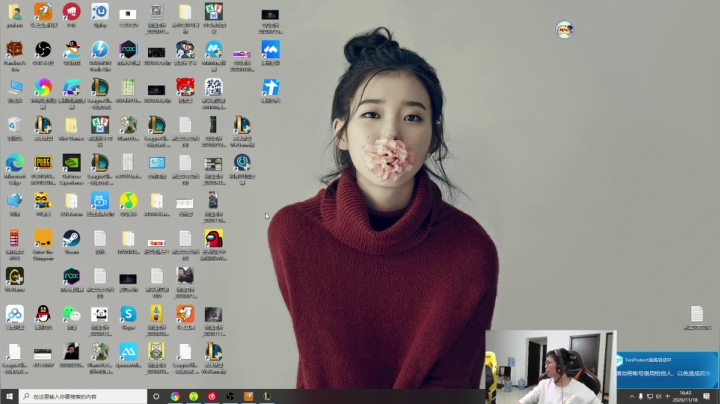Open the blue Tencent Meeting square icon

click(x=270, y=50)
